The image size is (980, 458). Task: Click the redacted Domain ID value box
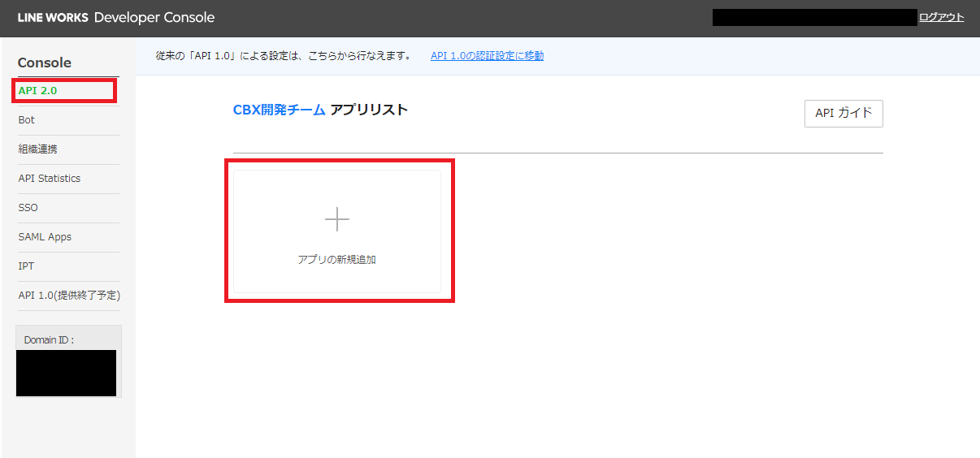(67, 373)
